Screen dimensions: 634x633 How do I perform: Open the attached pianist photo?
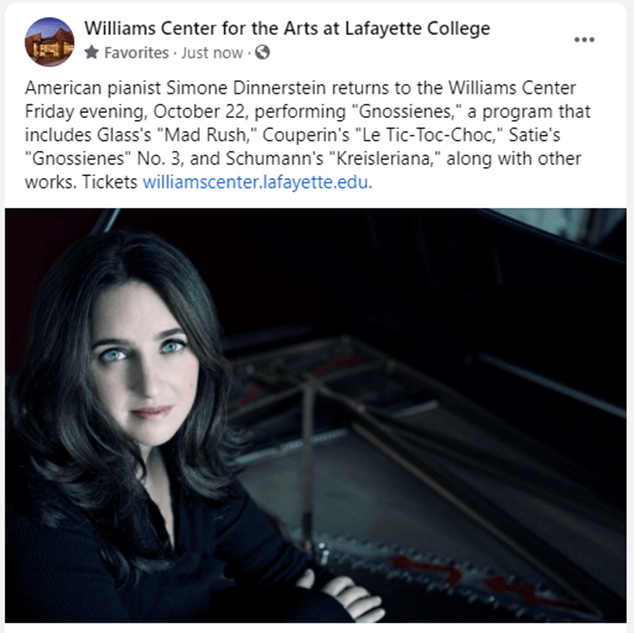point(315,416)
